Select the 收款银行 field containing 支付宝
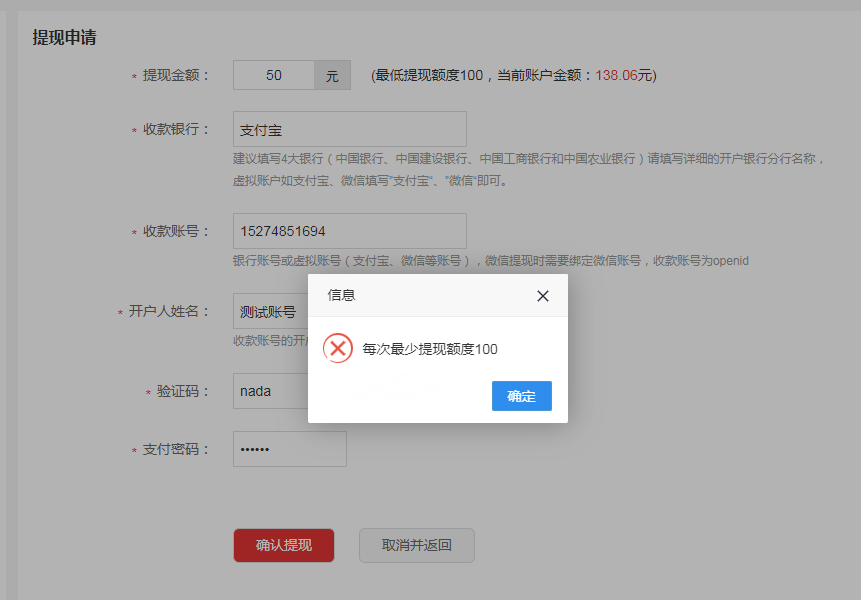Screen dimensions: 861x600 349,129
